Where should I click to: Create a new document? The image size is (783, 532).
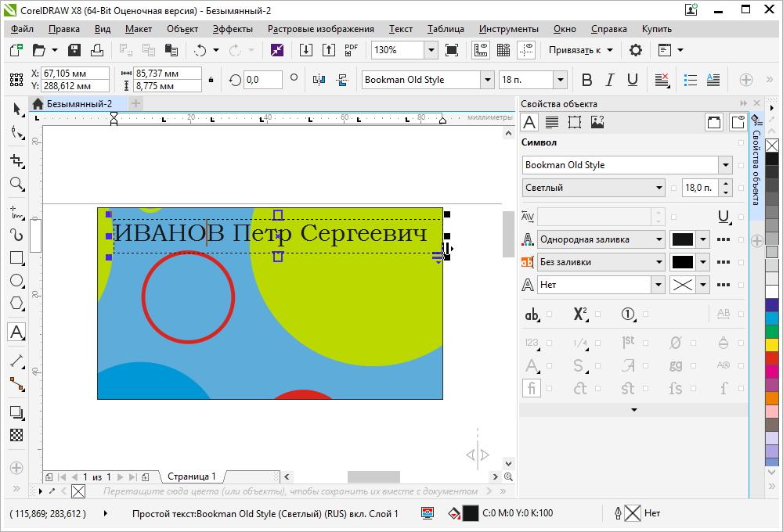point(16,50)
